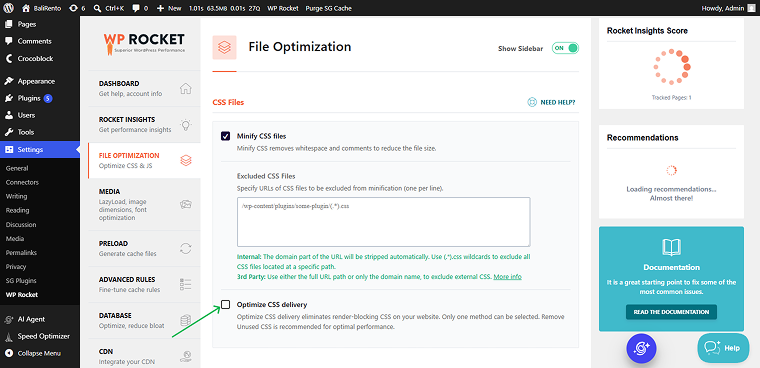This screenshot has width=760, height=368.
Task: Collapse the WordPress admin menu
Action: point(40,353)
